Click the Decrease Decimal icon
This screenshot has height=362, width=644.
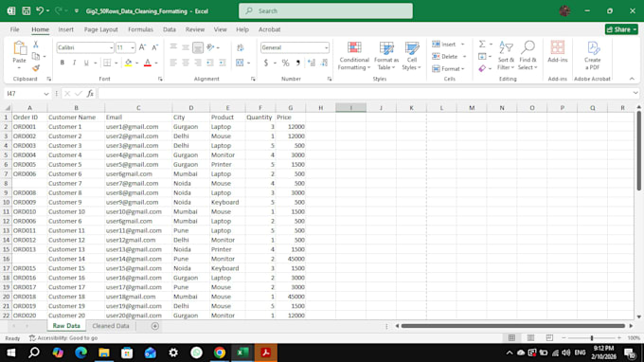coord(324,63)
